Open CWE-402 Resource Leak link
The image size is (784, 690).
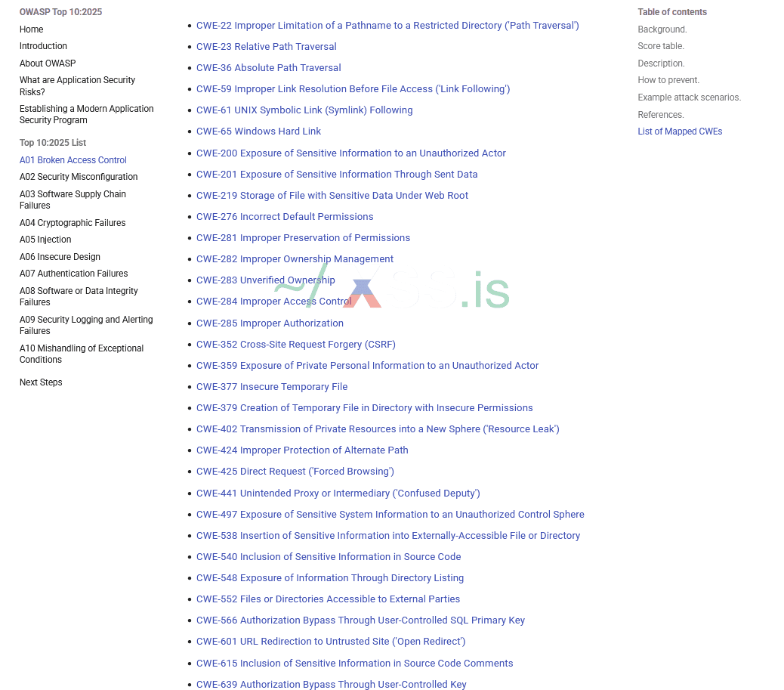pyautogui.click(x=378, y=429)
